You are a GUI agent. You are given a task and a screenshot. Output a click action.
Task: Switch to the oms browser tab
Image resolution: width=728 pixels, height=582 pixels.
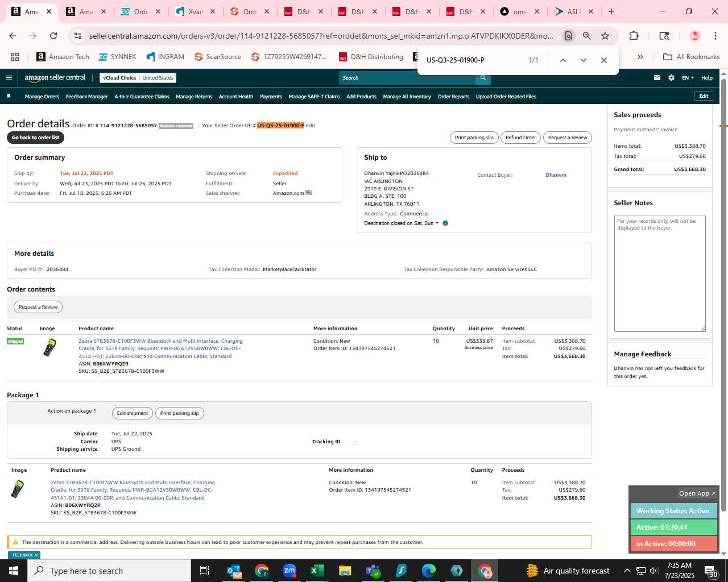[519, 11]
